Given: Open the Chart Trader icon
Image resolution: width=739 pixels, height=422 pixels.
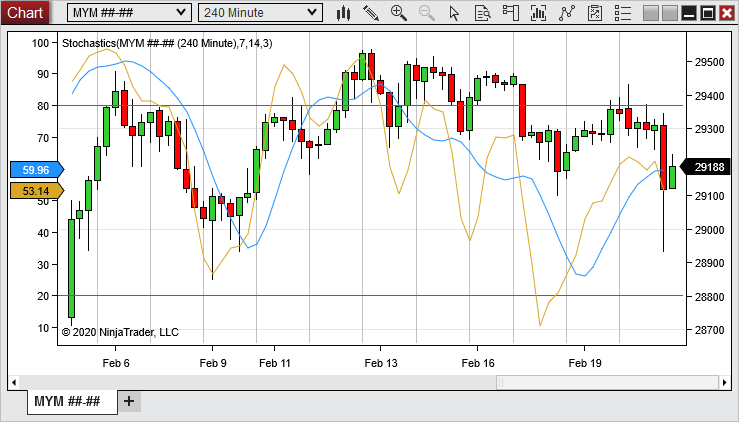Looking at the screenshot, I should 511,13.
